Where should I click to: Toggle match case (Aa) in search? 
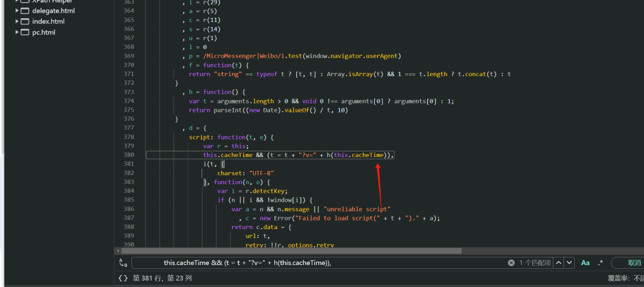(x=586, y=263)
